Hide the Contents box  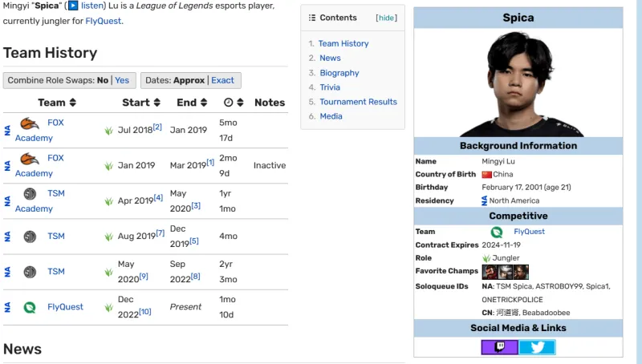pos(387,18)
